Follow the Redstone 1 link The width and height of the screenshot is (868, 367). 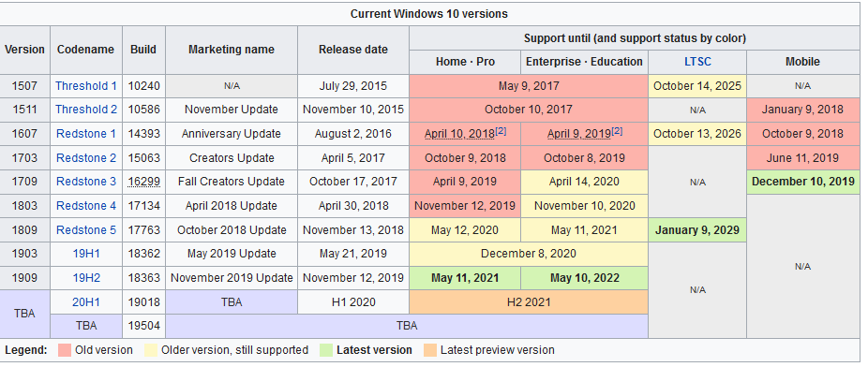click(x=86, y=134)
